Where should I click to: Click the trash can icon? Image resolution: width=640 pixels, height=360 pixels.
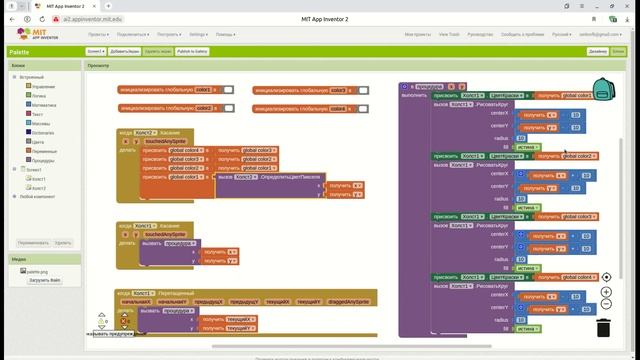pos(603,328)
